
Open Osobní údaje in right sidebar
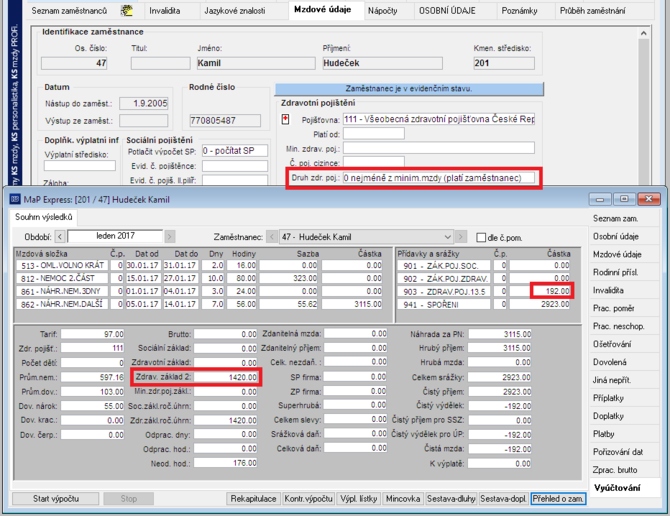tap(624, 236)
